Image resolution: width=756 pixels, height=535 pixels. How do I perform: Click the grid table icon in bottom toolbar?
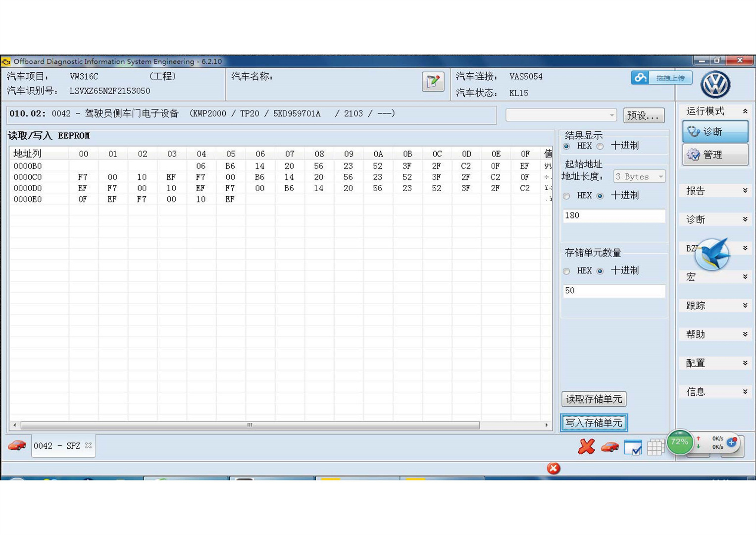(x=655, y=447)
